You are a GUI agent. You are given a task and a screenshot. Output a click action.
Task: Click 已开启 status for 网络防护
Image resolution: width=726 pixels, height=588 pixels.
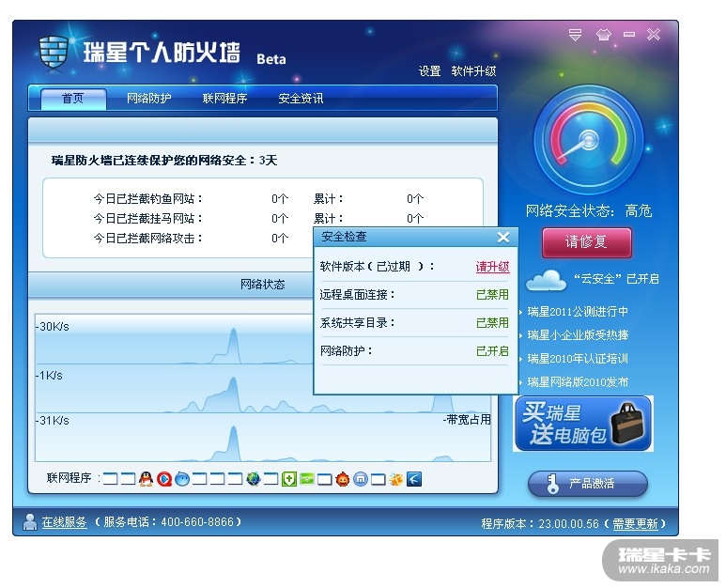(493, 351)
